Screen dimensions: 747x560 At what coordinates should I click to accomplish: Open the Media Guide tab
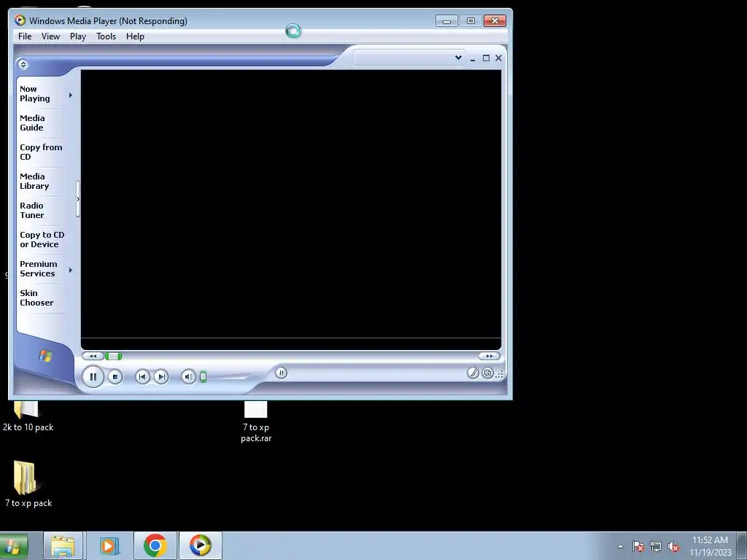(x=32, y=122)
